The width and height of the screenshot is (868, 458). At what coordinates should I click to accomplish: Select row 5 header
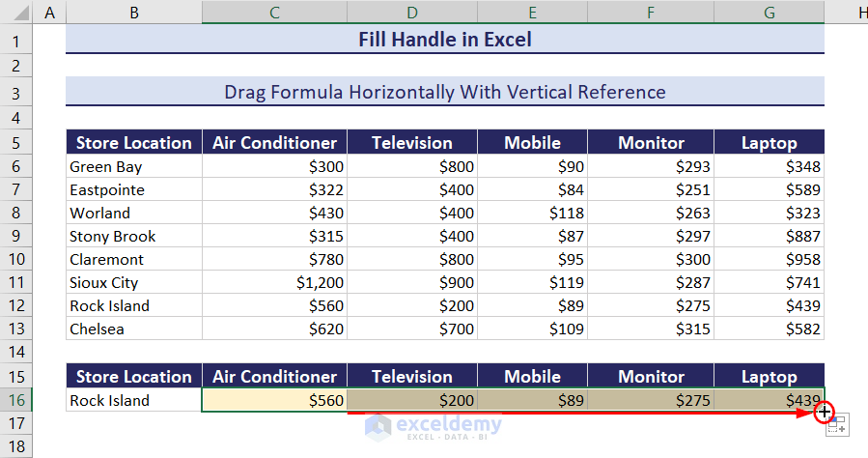[17, 143]
